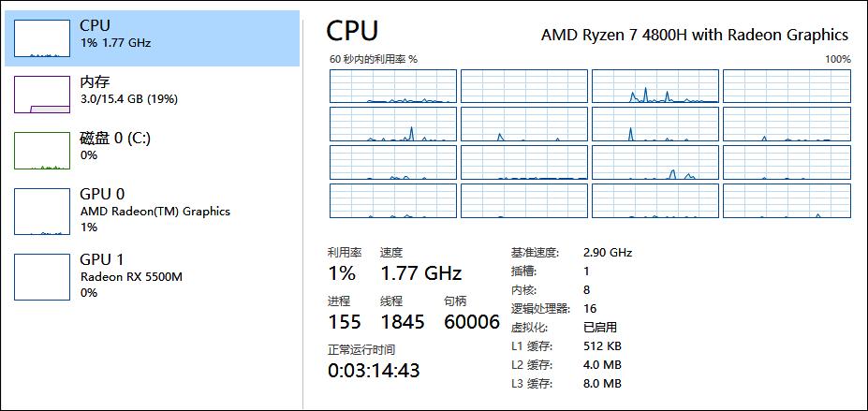Click the bottom-right logical processor graph
This screenshot has width=868, height=411.
coord(787,201)
